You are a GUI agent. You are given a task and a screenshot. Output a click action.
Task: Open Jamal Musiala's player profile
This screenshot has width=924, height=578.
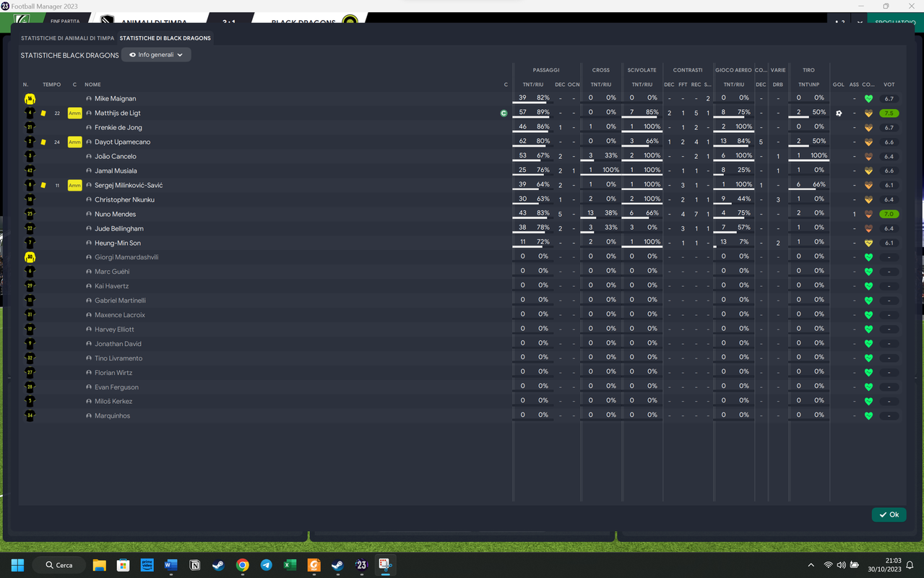[x=116, y=171]
